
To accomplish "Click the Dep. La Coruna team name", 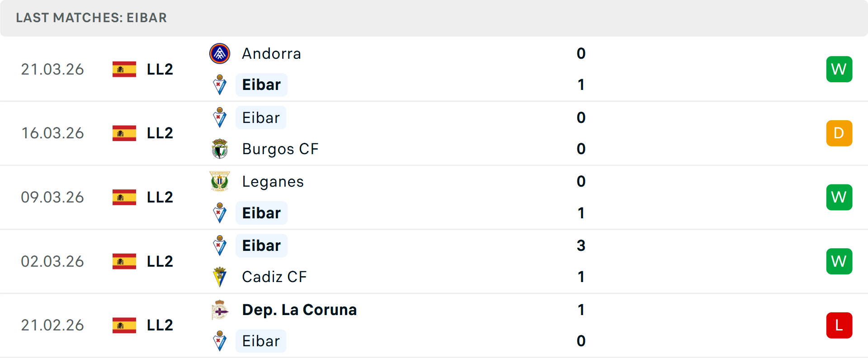I will coord(299,310).
